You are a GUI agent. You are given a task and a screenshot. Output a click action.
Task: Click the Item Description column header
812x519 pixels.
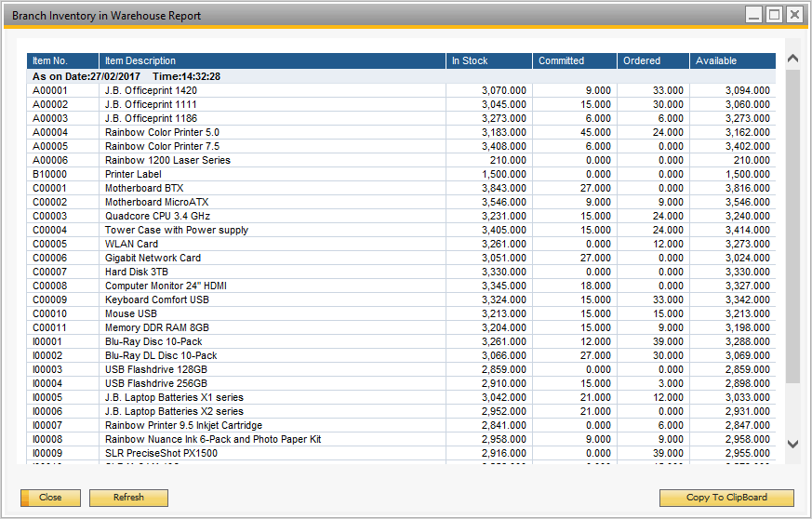(273, 60)
